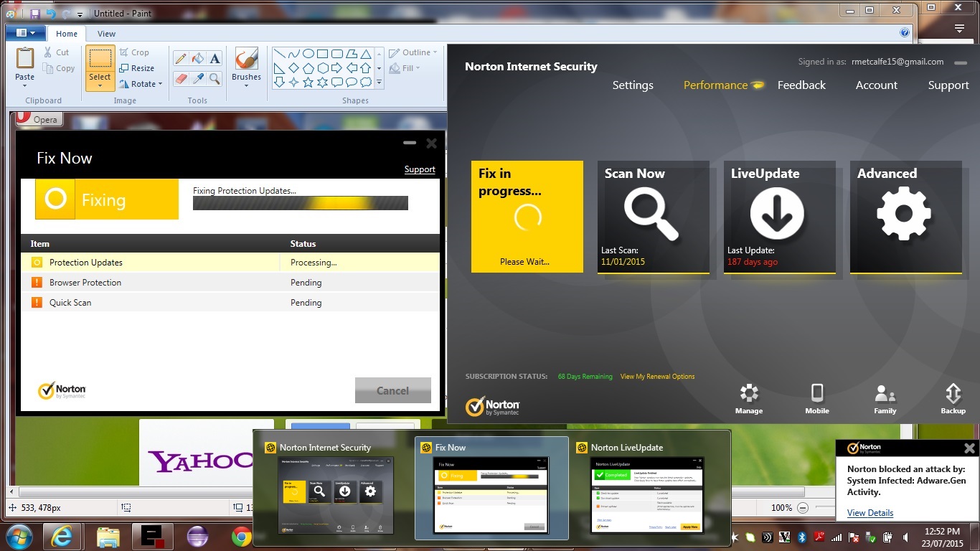Click the Fix in progress yellow tile

527,217
